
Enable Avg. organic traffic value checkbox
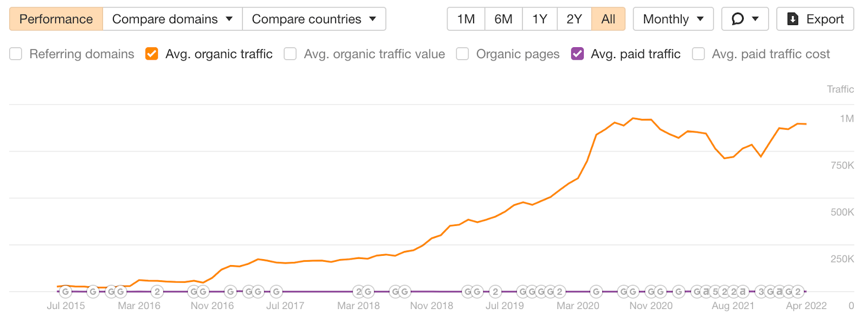[x=290, y=54]
